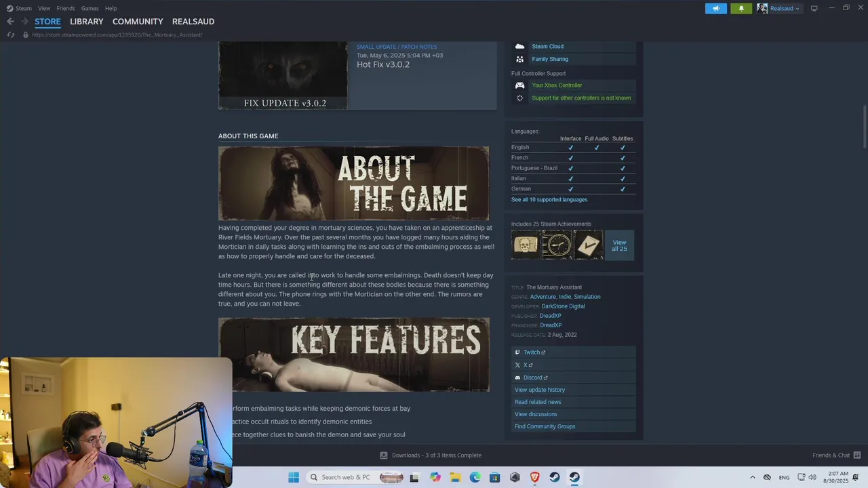Click the Family Sharing feature link
This screenshot has width=868, height=488.
[x=550, y=59]
